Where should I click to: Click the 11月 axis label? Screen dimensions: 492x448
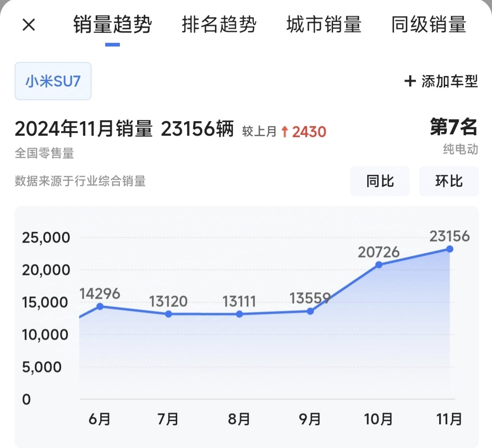coord(449,419)
